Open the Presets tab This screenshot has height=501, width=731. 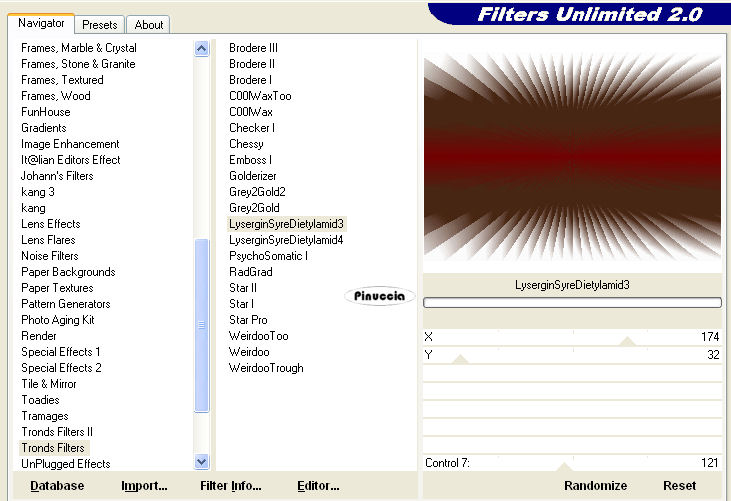[x=99, y=25]
